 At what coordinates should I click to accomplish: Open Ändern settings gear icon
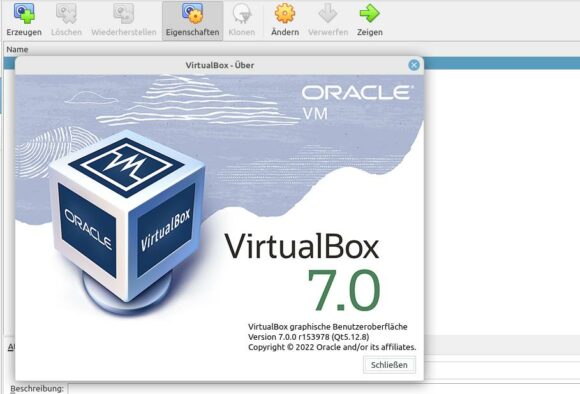(x=285, y=13)
